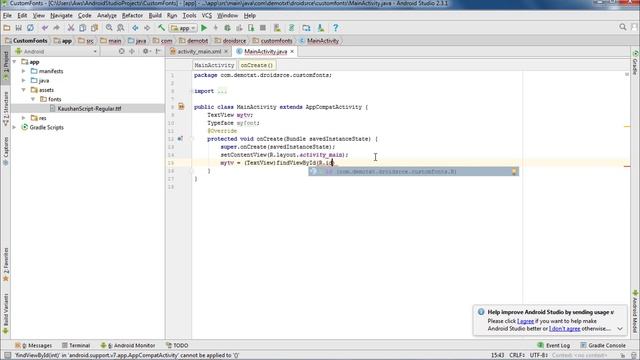Click the Replace toolbar icon
Image resolution: width=640 pixels, height=360 pixels.
[121, 28]
